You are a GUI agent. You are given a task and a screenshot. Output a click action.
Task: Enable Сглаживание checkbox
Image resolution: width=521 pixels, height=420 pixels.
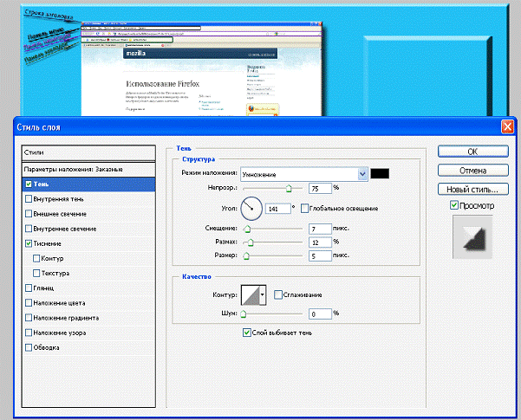[x=278, y=295]
